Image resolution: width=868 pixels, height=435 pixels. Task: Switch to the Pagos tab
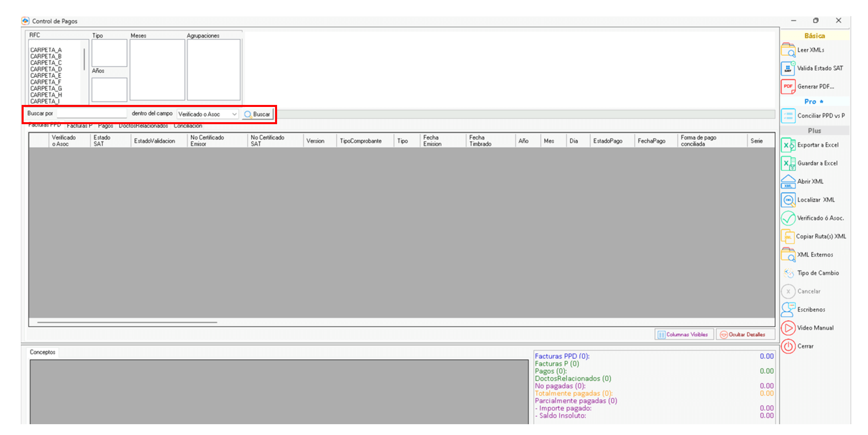click(105, 126)
